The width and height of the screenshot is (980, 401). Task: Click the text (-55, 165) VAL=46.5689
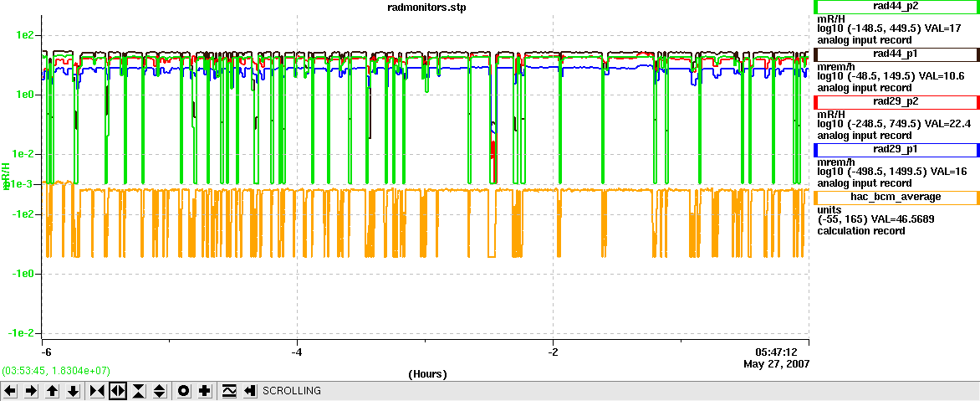click(876, 219)
